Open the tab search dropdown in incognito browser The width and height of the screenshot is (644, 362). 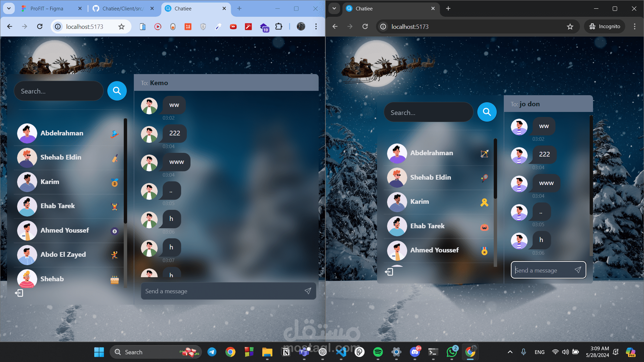(334, 8)
